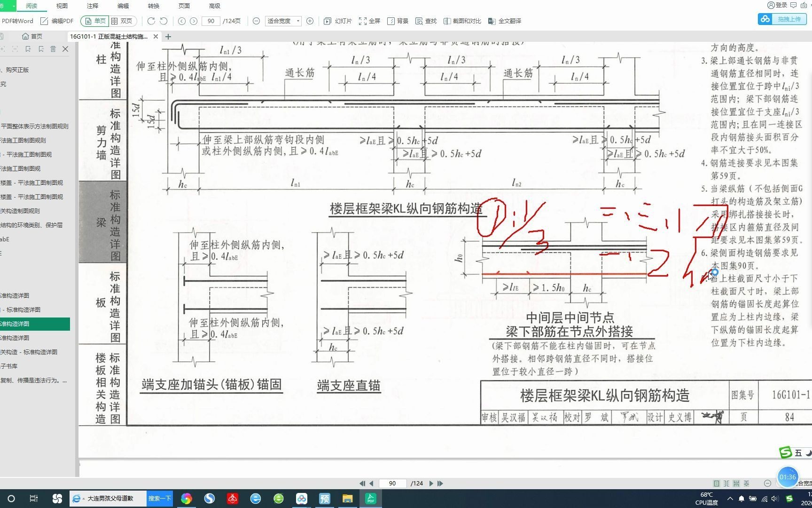This screenshot has width=812, height=508.
Task: Go to next page arrow in toolbar
Action: click(x=193, y=21)
